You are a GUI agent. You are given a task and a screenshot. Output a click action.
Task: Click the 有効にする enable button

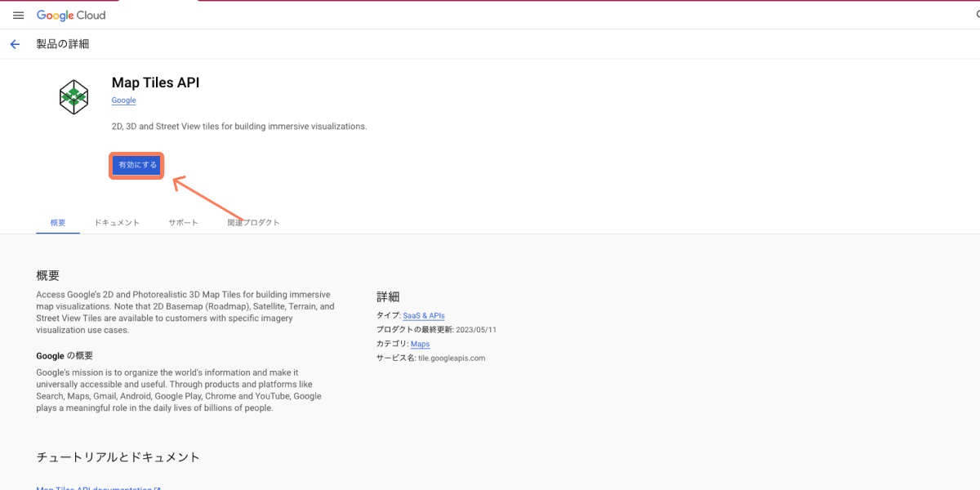point(137,165)
